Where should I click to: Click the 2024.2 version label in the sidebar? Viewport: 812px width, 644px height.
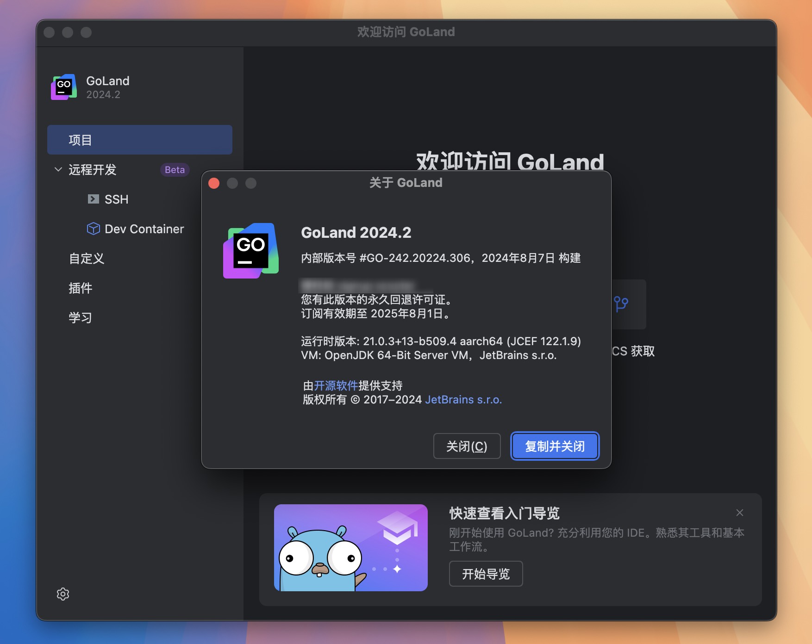pos(103,94)
